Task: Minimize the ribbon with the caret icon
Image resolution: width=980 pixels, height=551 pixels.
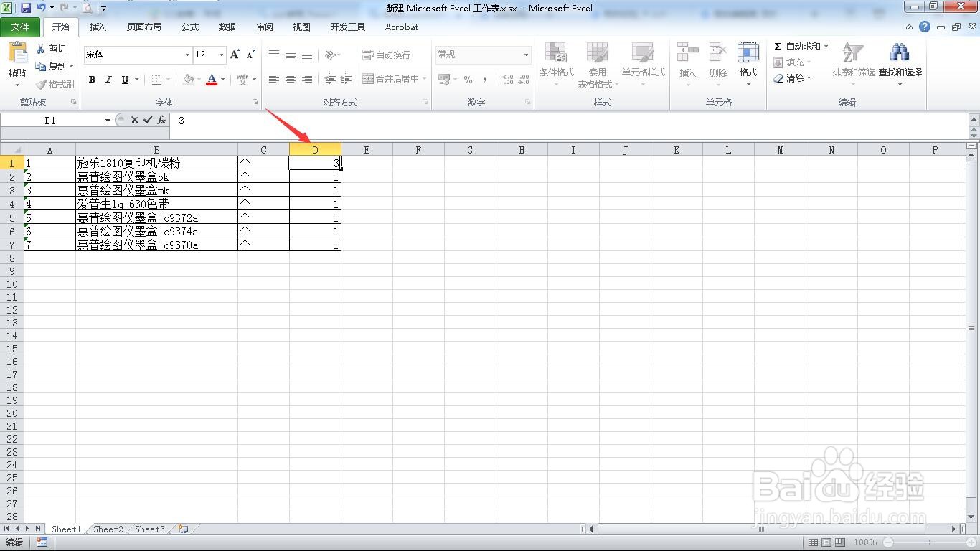Action: point(910,27)
